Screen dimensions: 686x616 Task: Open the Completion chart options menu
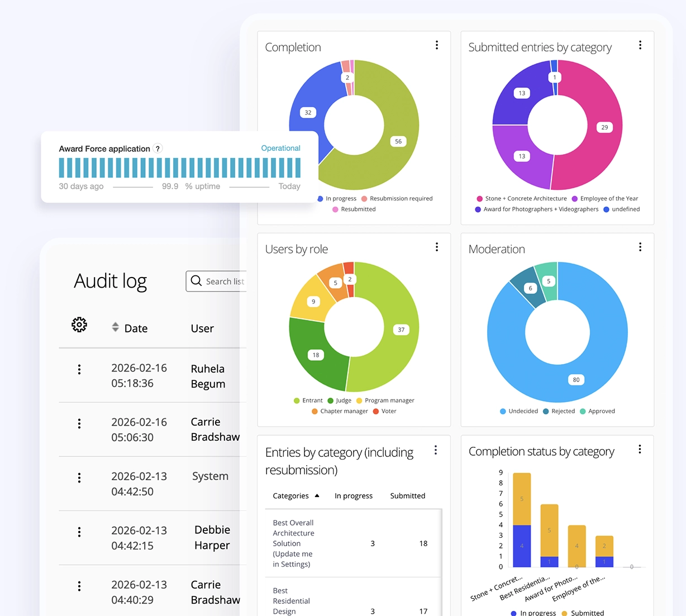coord(437,45)
